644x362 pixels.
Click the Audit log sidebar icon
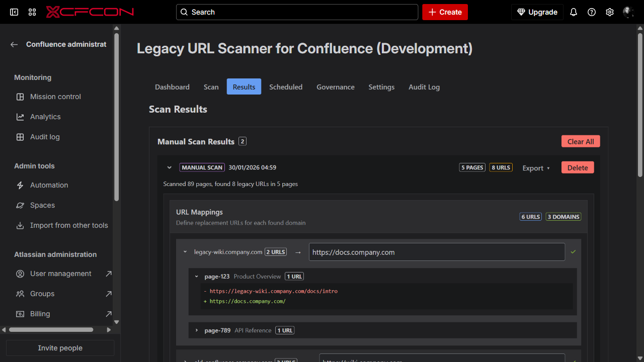pos(20,137)
